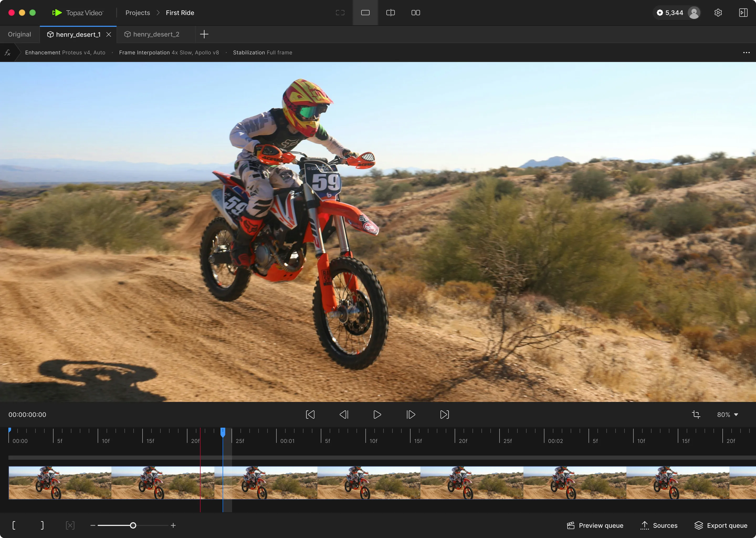Switch to split comparison view
Image resolution: width=756 pixels, height=538 pixels.
pos(390,13)
